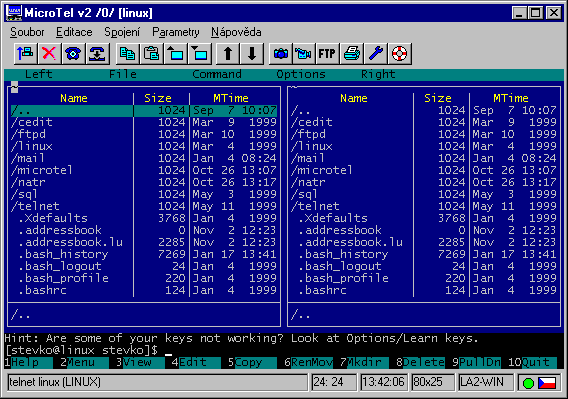Select .addressbook.lu in the right panel
The width and height of the screenshot is (568, 399).
tap(424, 242)
